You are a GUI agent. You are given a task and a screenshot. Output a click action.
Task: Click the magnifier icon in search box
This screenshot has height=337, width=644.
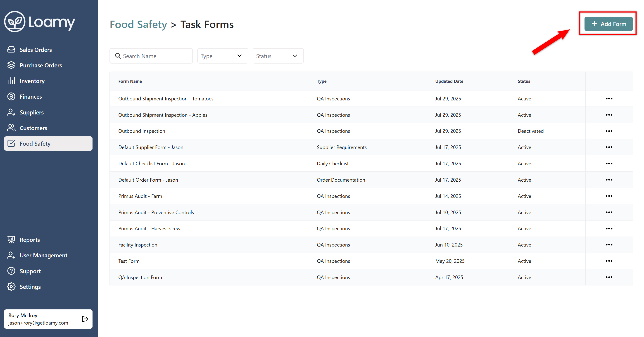pyautogui.click(x=118, y=56)
